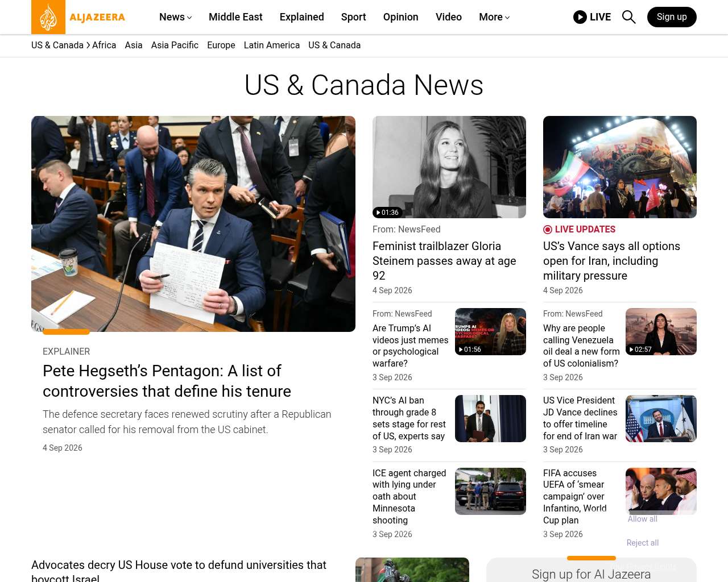Open the ICE agent Minnesota shooting thumbnail

[x=490, y=491]
